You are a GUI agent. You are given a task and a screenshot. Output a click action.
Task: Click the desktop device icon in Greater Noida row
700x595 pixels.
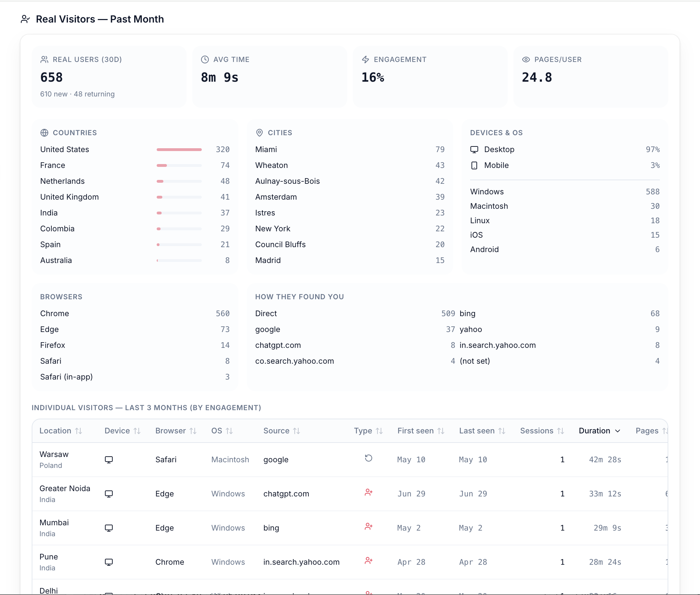(x=109, y=494)
